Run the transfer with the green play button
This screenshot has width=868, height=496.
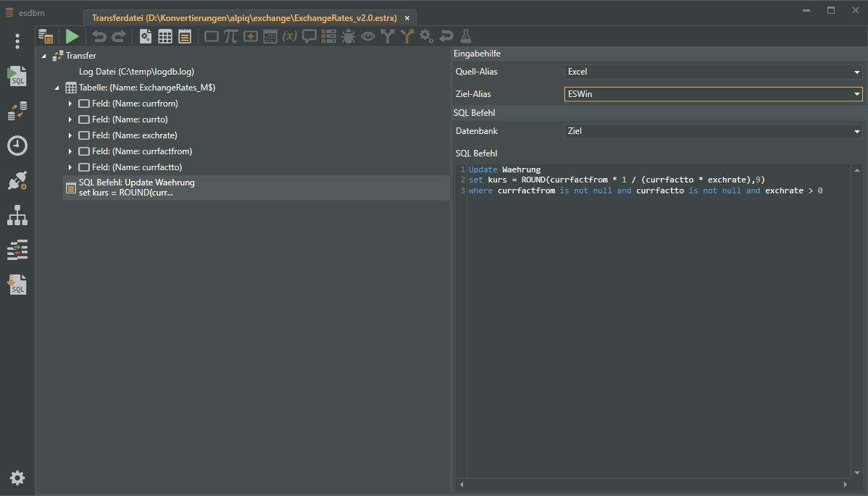point(72,36)
